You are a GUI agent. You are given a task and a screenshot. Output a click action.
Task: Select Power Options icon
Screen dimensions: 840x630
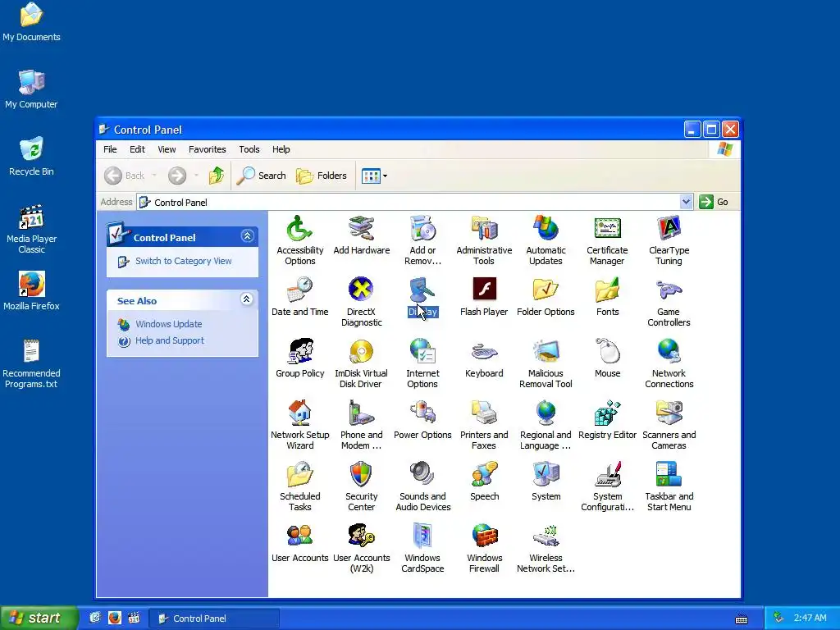tap(422, 413)
